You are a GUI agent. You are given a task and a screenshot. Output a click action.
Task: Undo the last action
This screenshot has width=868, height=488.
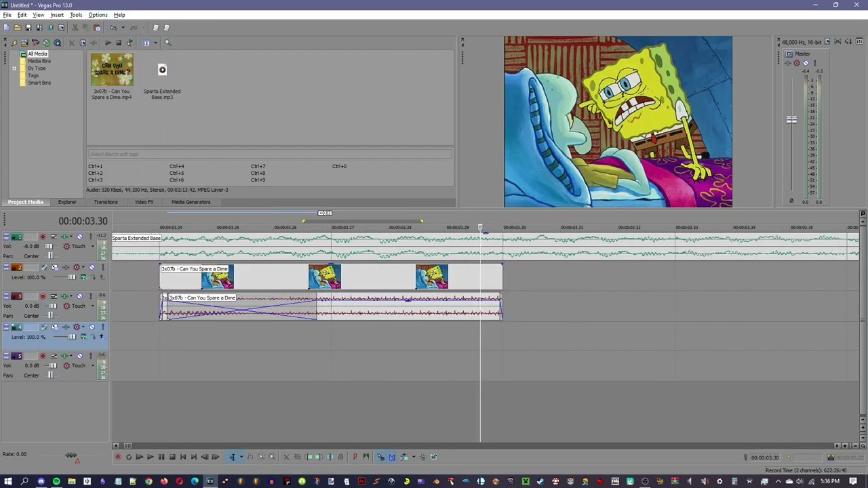tap(114, 28)
